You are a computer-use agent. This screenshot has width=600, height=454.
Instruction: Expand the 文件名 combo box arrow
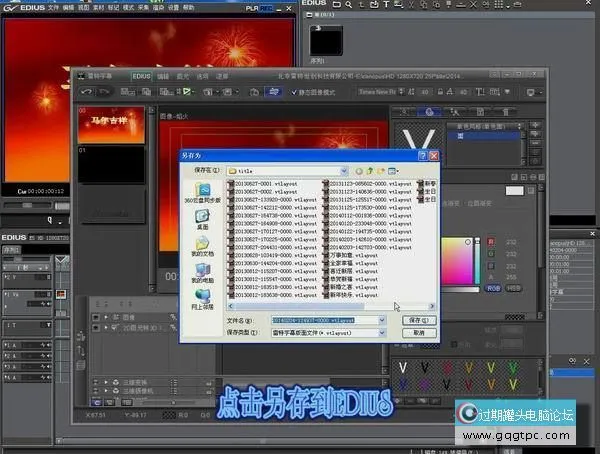point(382,320)
